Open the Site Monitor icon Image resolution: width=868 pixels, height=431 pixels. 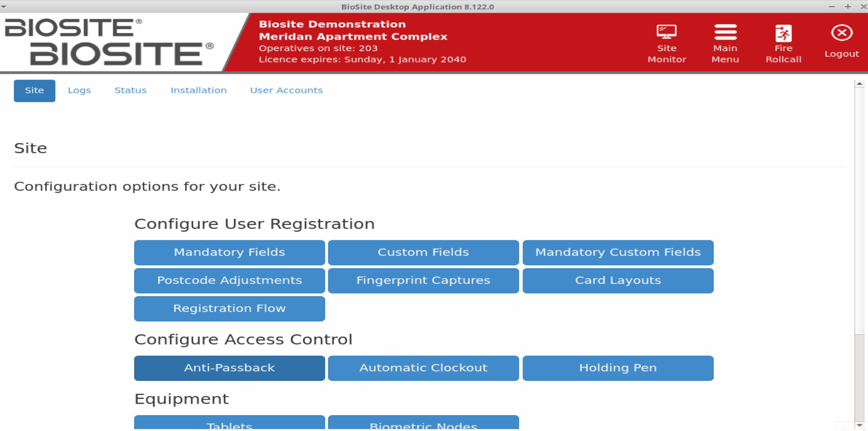pyautogui.click(x=667, y=32)
